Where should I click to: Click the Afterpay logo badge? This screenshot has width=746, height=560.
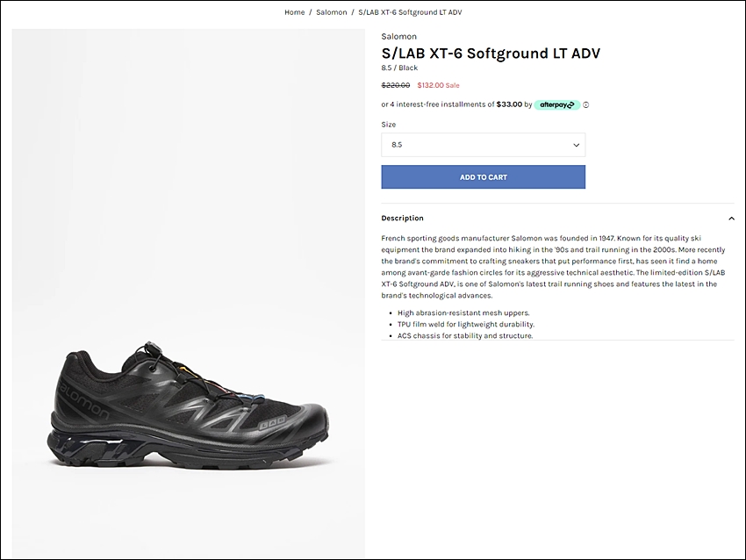point(557,104)
